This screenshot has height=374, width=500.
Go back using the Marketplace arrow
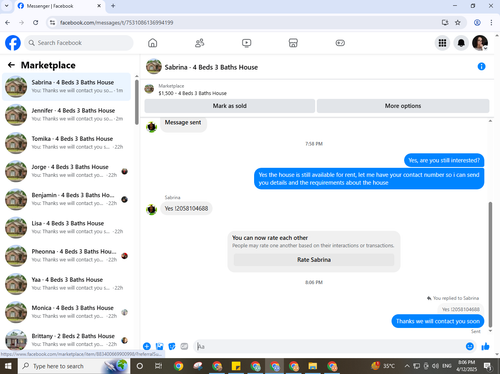coord(11,65)
